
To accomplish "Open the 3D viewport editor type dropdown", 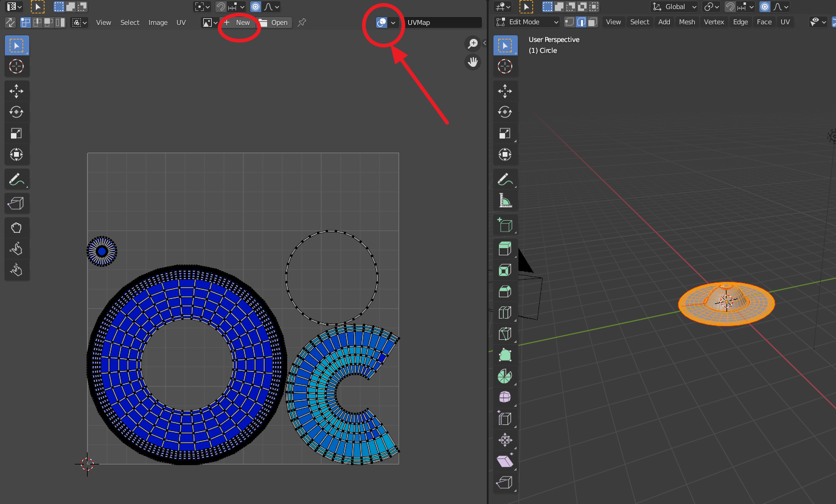I will (x=503, y=7).
